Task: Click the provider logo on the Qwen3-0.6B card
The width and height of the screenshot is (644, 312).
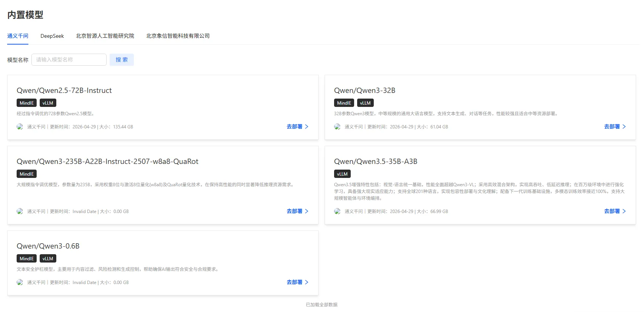Action: point(20,283)
